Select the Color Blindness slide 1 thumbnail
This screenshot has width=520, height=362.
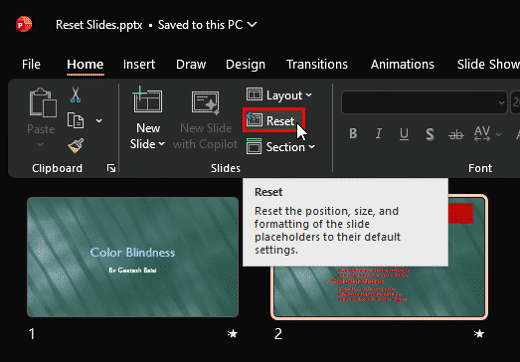pyautogui.click(x=133, y=257)
